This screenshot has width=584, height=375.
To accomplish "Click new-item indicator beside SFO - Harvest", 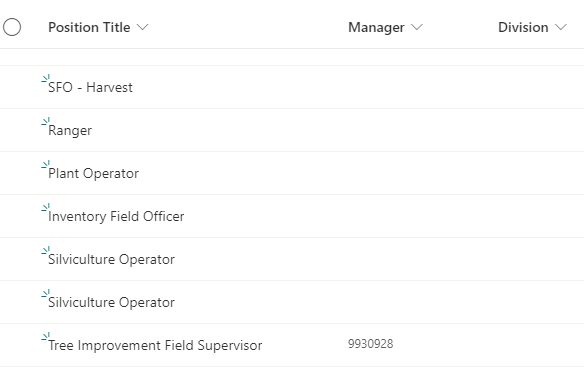I will (x=45, y=78).
